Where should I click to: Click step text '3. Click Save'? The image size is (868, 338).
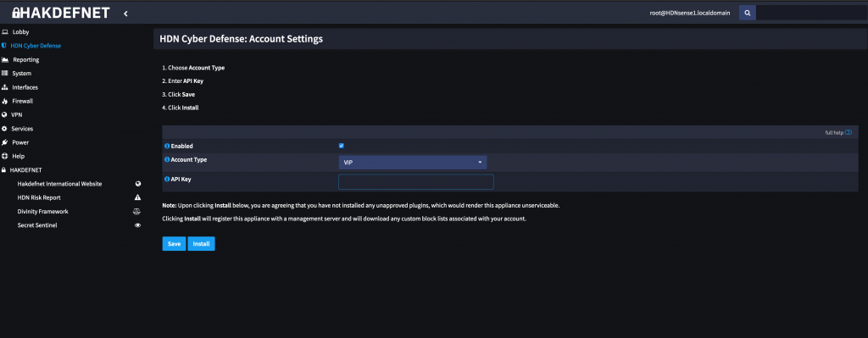point(178,95)
